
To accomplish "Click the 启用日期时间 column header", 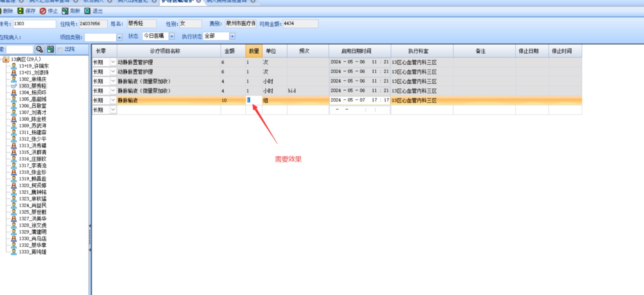I will click(x=360, y=51).
